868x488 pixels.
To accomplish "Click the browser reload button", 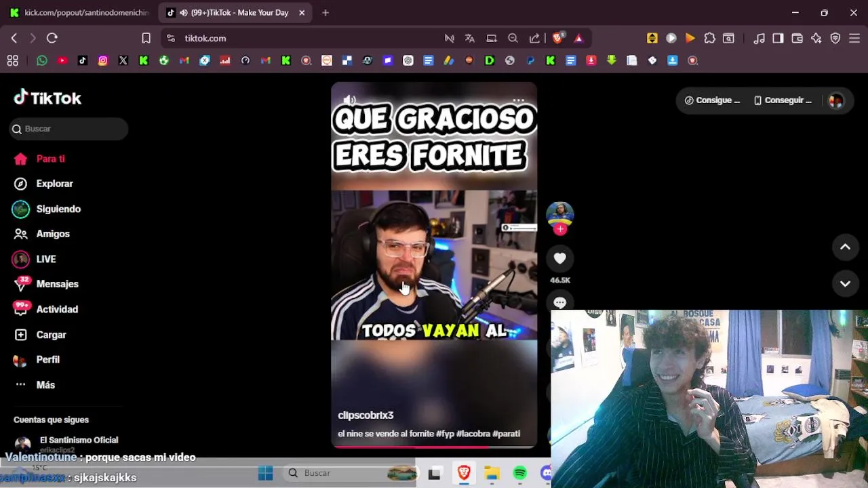I will click(x=52, y=39).
